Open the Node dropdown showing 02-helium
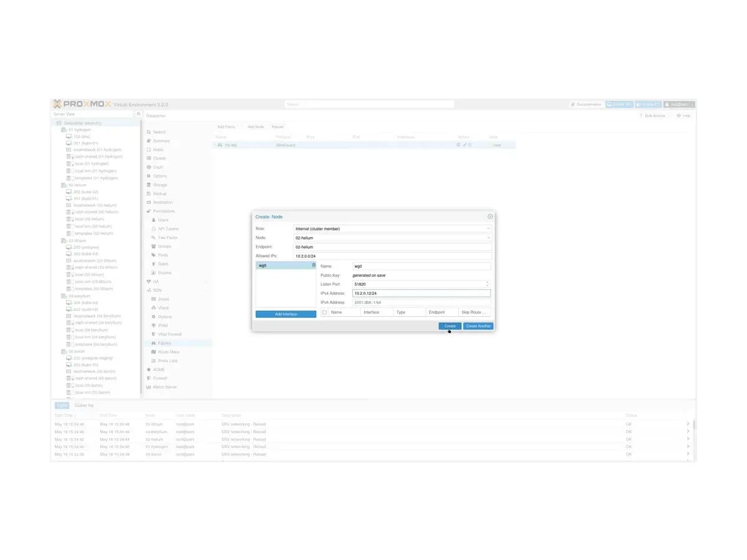This screenshot has width=747, height=560. [489, 238]
